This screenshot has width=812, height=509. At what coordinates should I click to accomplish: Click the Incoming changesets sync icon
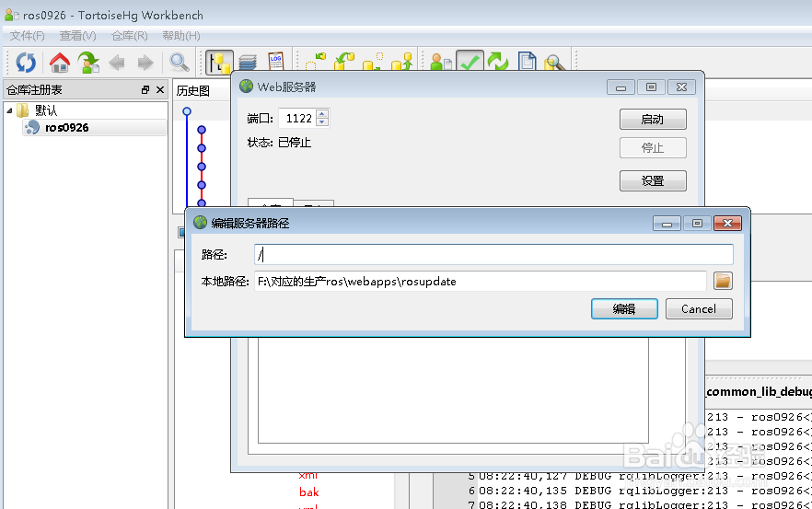click(316, 61)
